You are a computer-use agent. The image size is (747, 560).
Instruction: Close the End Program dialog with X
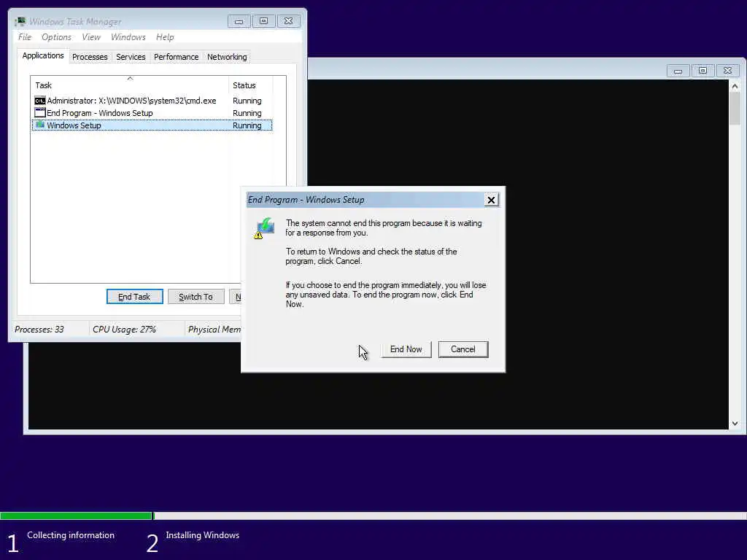[491, 200]
